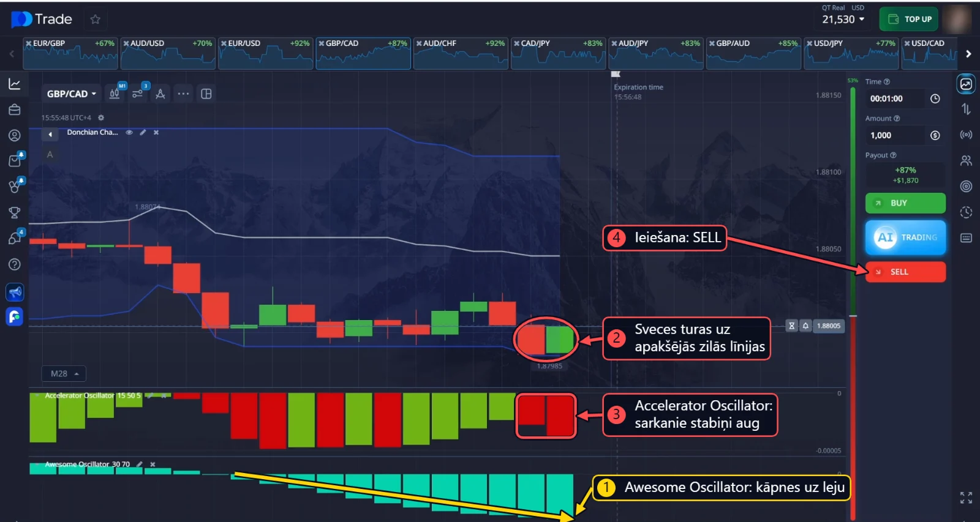
Task: Remove the Donchian Channel indicator
Action: coord(156,132)
